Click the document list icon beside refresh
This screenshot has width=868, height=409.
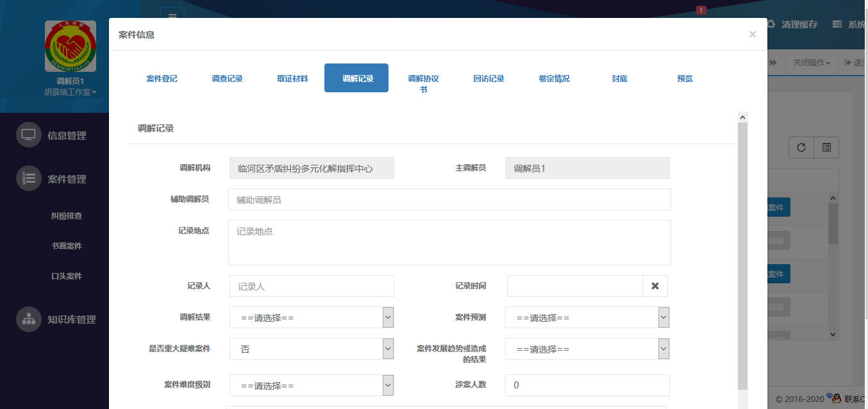(x=826, y=147)
